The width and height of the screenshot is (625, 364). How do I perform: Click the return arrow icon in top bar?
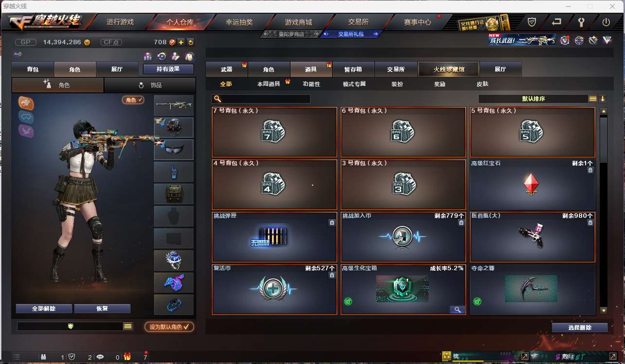(557, 22)
